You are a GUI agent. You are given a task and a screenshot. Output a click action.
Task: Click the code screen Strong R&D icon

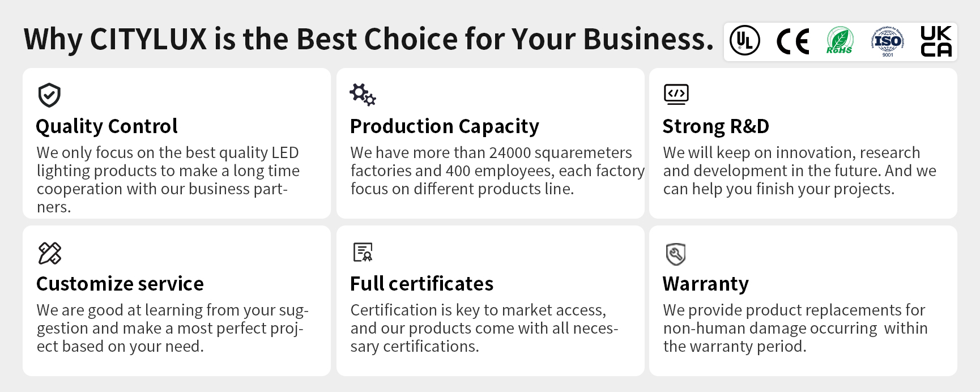tap(676, 94)
